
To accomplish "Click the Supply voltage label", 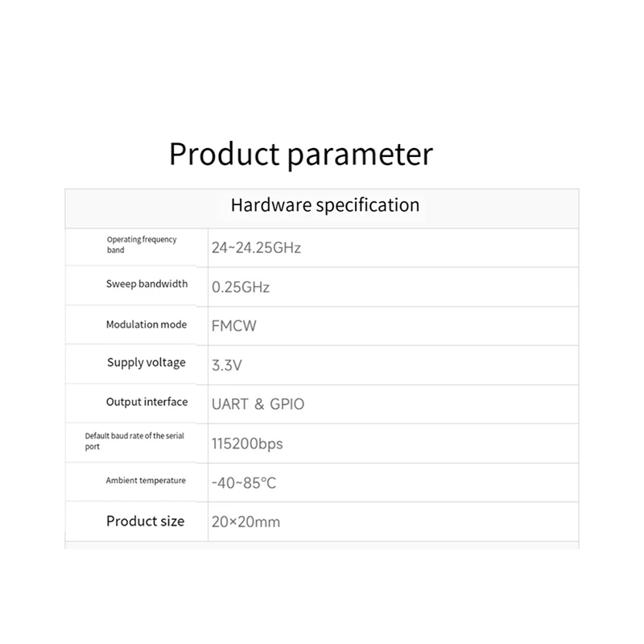I will 147,363.
